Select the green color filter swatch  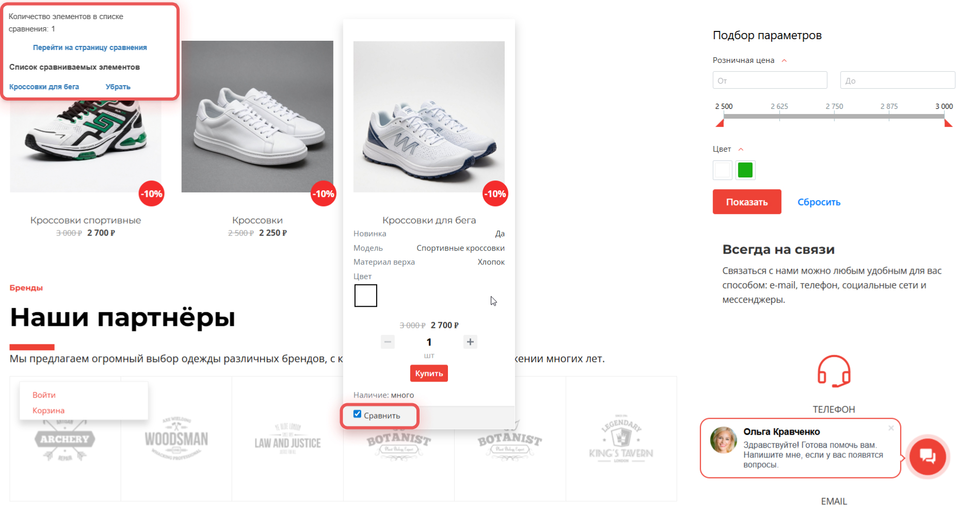pos(745,170)
